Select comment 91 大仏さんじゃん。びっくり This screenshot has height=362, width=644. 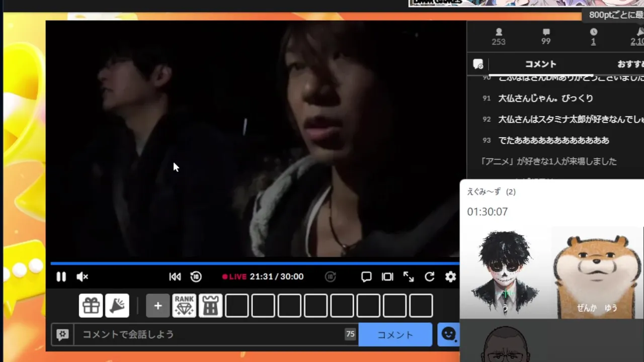(546, 98)
